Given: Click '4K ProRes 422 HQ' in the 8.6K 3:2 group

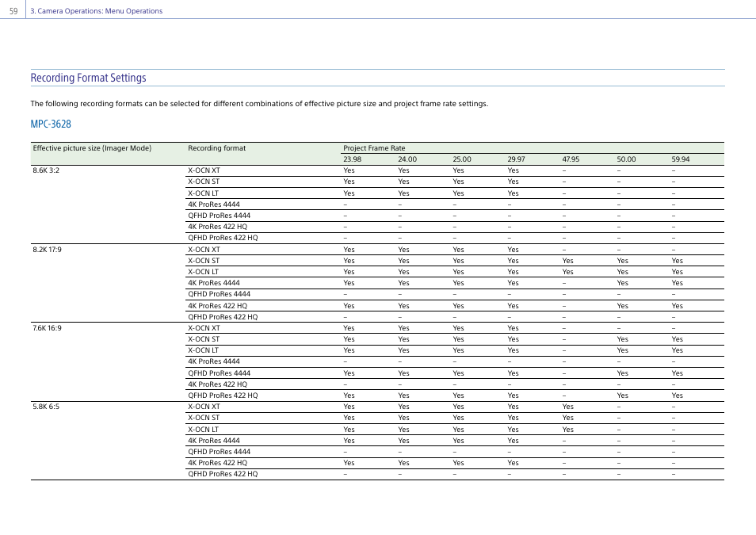Looking at the screenshot, I should [x=217, y=226].
